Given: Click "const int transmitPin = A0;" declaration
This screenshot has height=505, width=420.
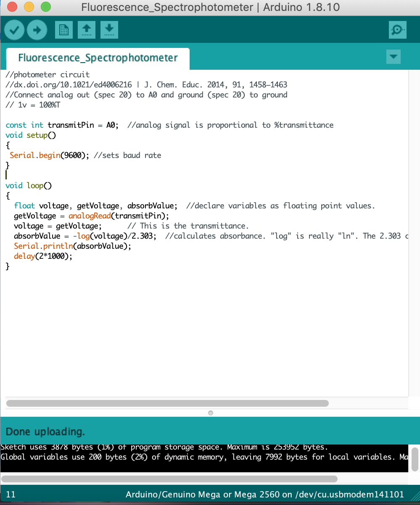Looking at the screenshot, I should 62,125.
